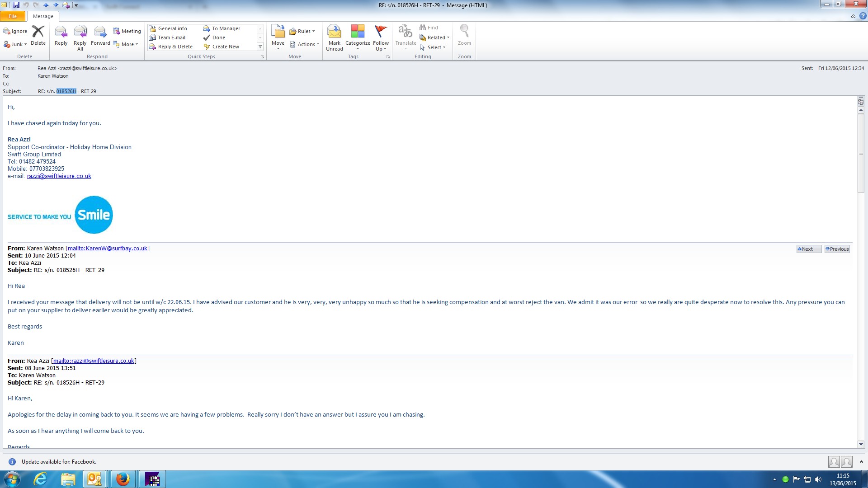The image size is (868, 488).
Task: Click the razzi@swiftleisure.co.uk signature link
Action: click(x=59, y=176)
